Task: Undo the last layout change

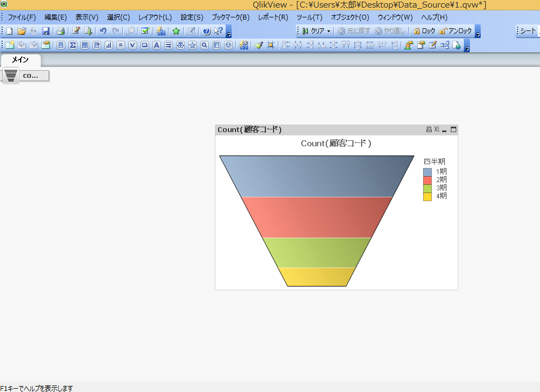Action: 103,31
